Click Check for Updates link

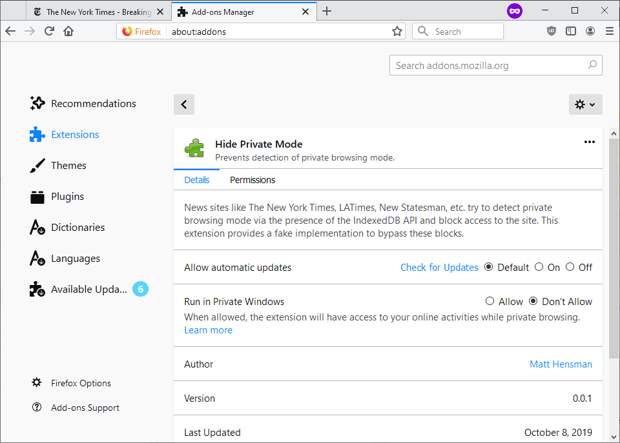click(439, 267)
